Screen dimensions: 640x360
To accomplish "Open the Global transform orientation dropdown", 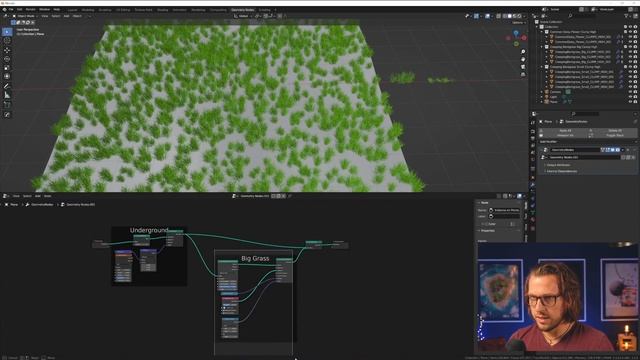I will [x=243, y=16].
